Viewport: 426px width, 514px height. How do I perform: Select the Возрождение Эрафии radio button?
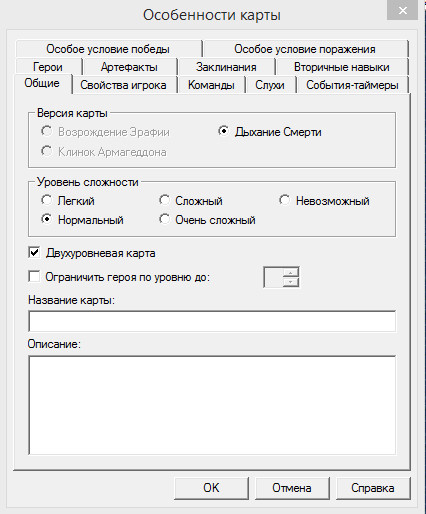[47, 131]
